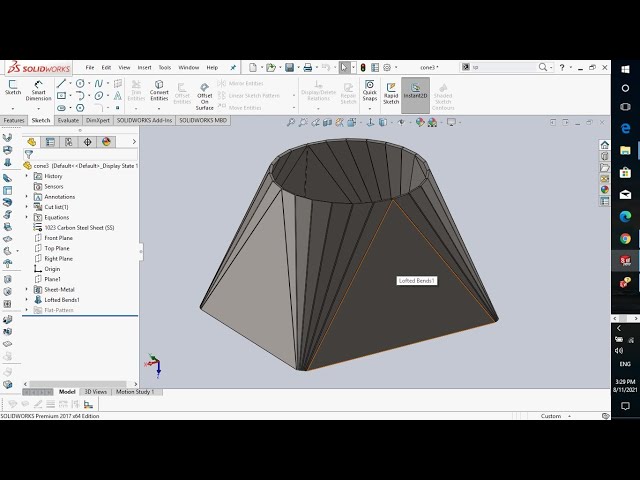Open the Windows Start button
The width and height of the screenshot is (640, 480).
[625, 69]
